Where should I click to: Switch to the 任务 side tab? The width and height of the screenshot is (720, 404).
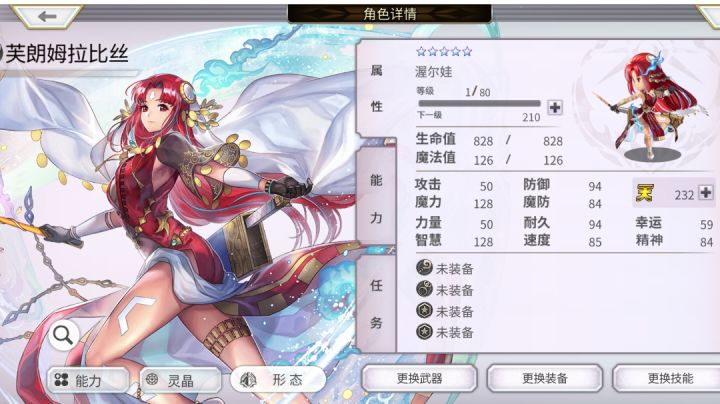click(x=376, y=303)
